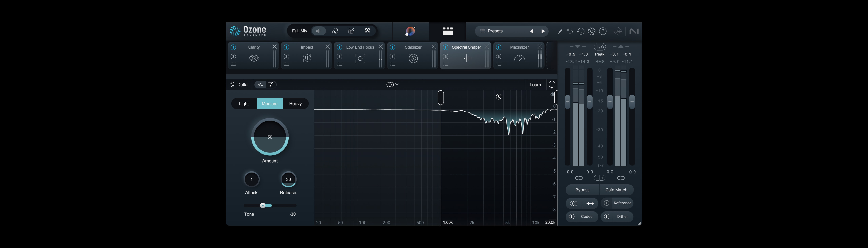Select the vocal head target icon
Image resolution: width=868 pixels, height=248 pixels.
click(335, 31)
